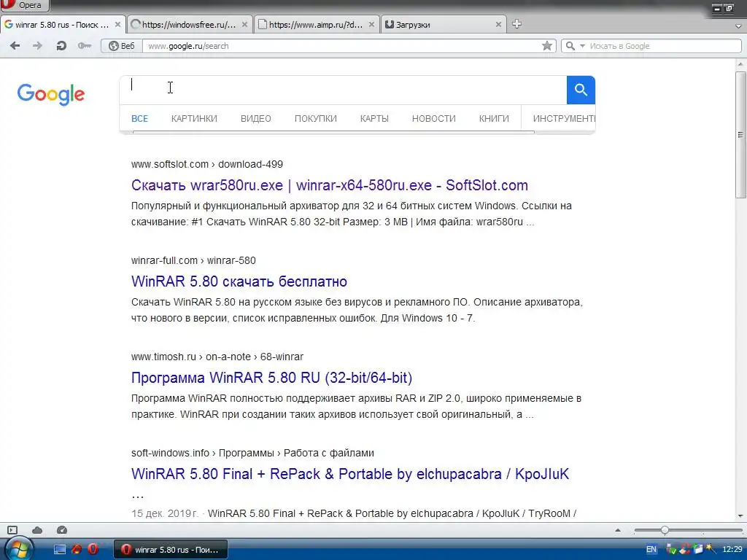Image resolution: width=747 pixels, height=560 pixels.
Task: Select the КАРТЫ results tab
Action: 374,119
